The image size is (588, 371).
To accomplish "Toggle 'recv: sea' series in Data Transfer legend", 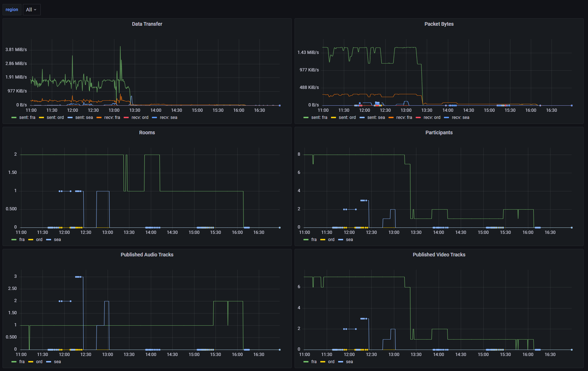I will tap(168, 117).
